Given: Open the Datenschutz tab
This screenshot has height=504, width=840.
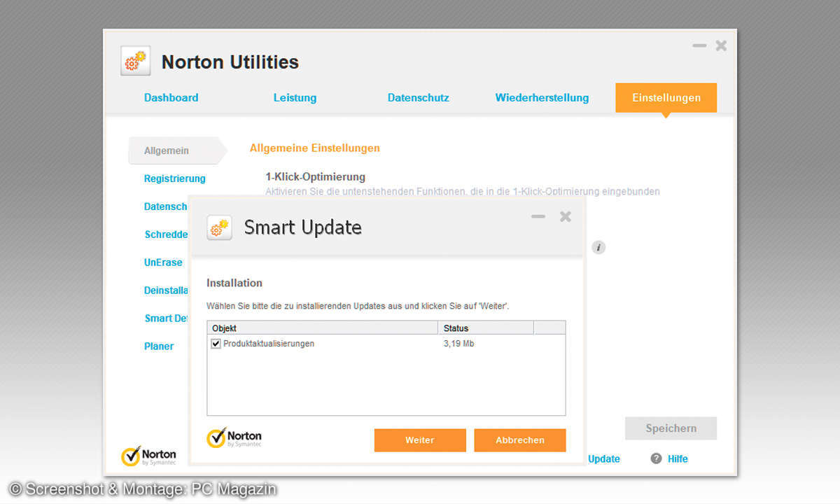Looking at the screenshot, I should click(418, 97).
